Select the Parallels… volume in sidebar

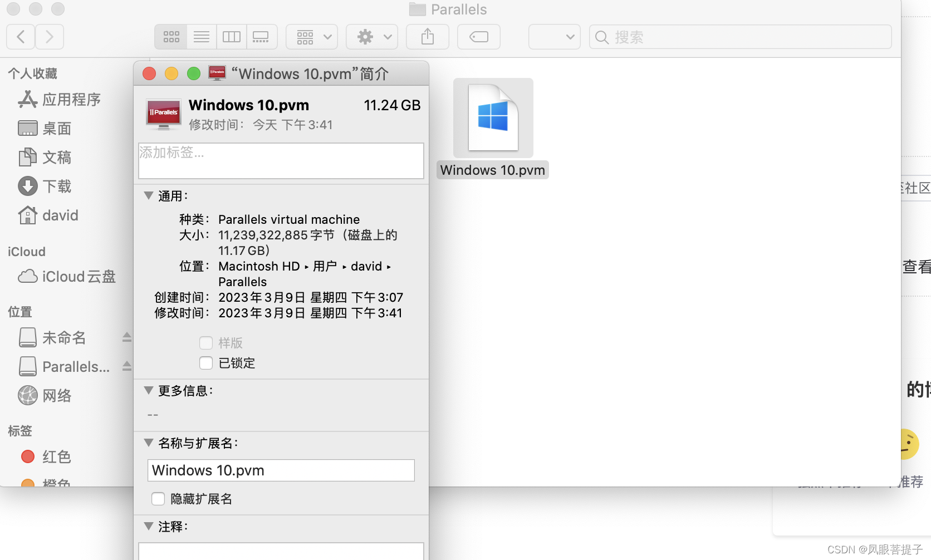[64, 367]
